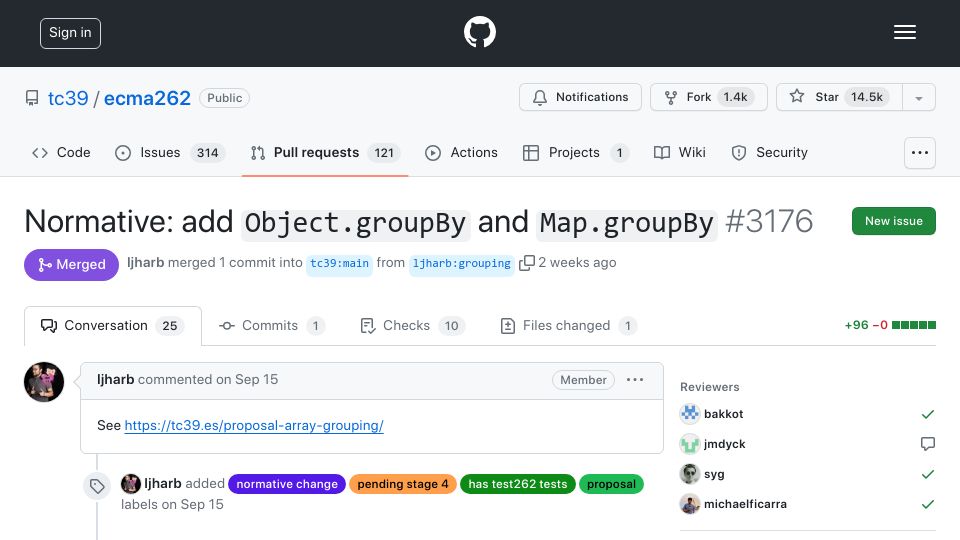This screenshot has width=960, height=540.
Task: Click the Member badge on comment
Action: tap(583, 380)
